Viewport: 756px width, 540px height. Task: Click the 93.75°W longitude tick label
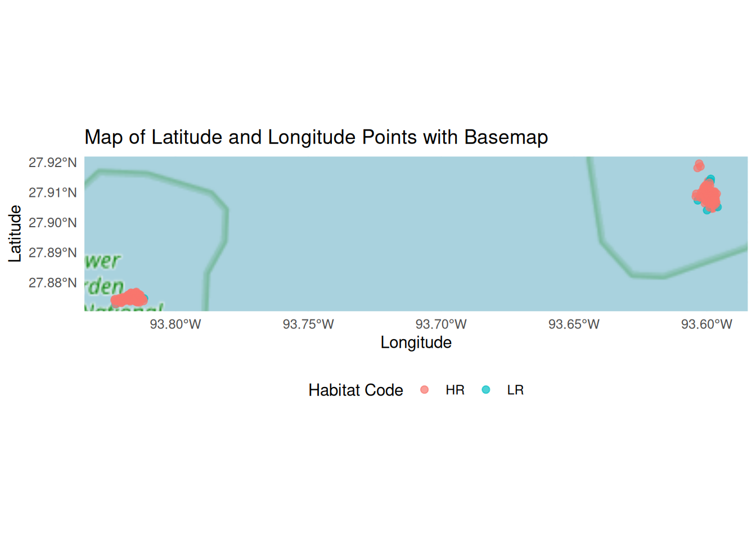coord(308,325)
